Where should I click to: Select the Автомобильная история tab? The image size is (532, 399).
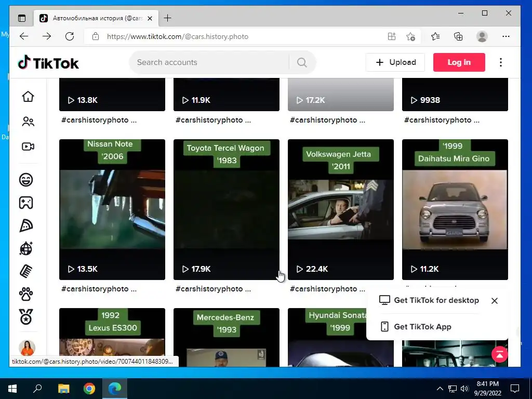(x=96, y=18)
